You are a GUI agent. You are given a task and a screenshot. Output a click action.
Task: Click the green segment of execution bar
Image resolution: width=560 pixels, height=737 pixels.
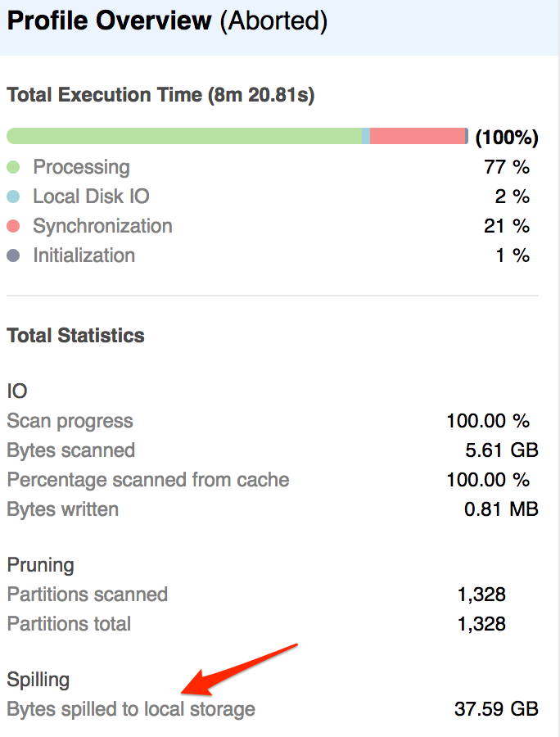[x=183, y=136]
